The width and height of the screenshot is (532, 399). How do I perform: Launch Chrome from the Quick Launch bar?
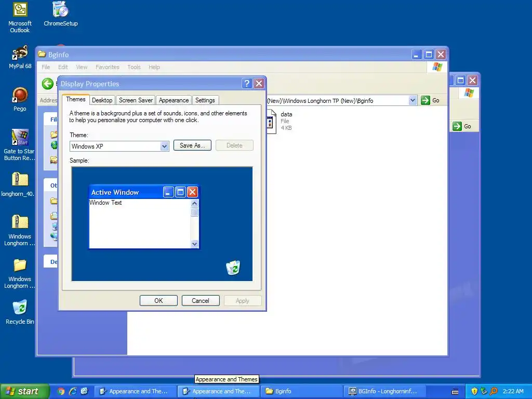61,391
